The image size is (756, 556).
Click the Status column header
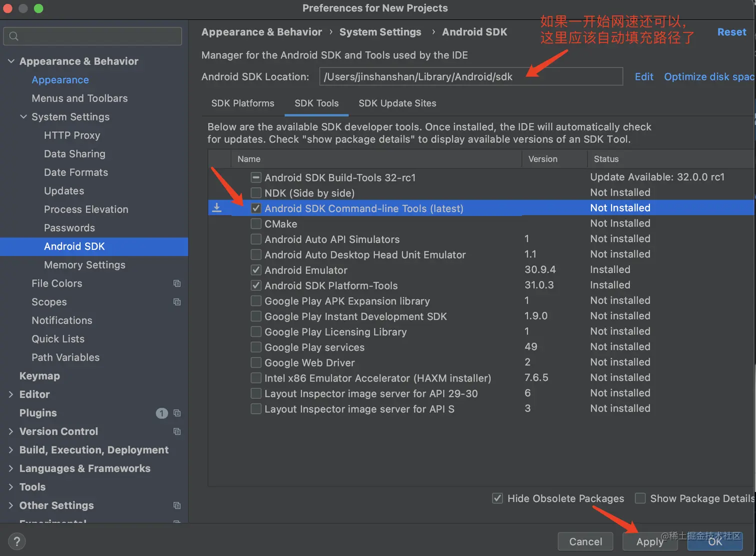670,159
